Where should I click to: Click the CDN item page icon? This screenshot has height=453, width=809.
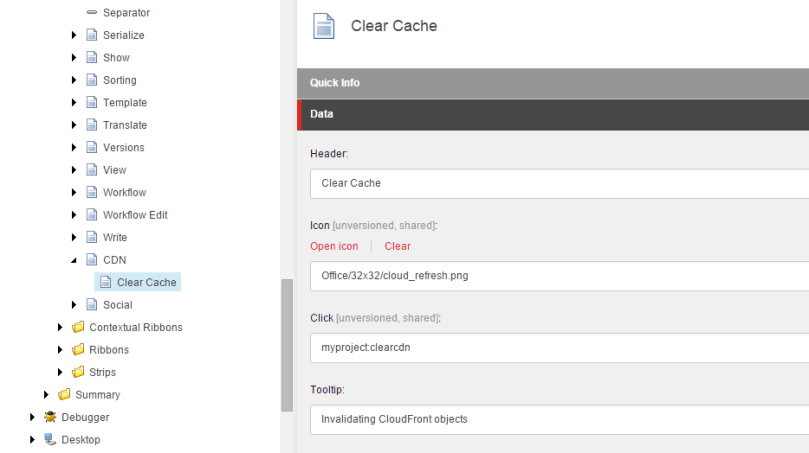[92, 260]
